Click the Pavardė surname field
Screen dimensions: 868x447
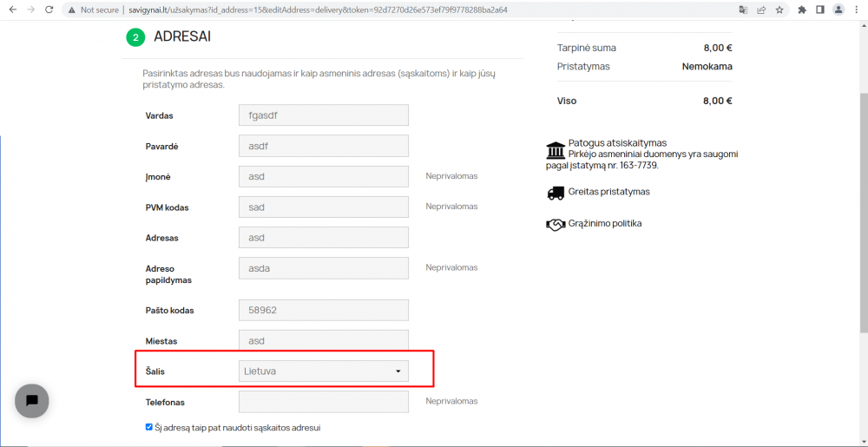coord(324,146)
